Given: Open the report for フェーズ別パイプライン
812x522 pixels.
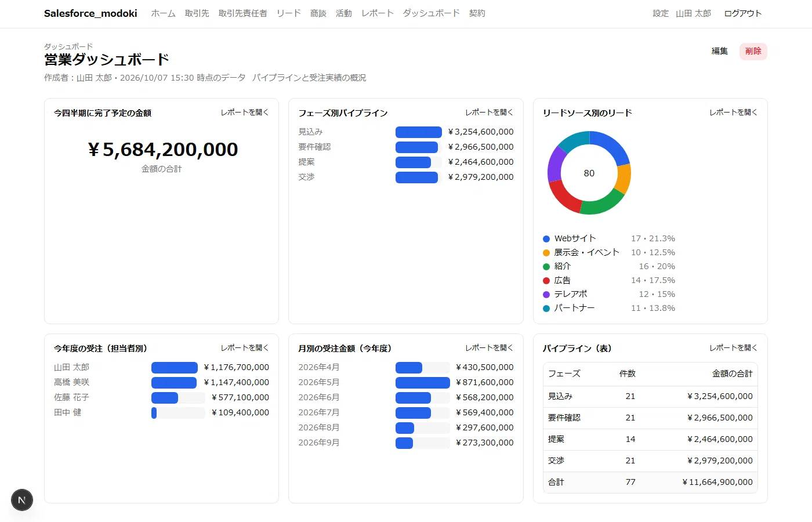Looking at the screenshot, I should tap(490, 113).
